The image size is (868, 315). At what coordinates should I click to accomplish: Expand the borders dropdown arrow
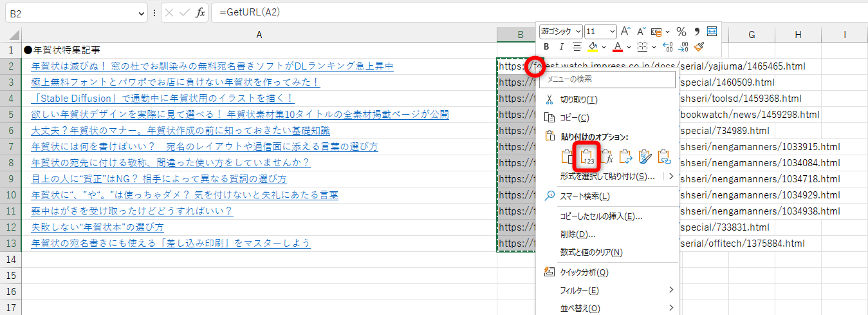[653, 48]
